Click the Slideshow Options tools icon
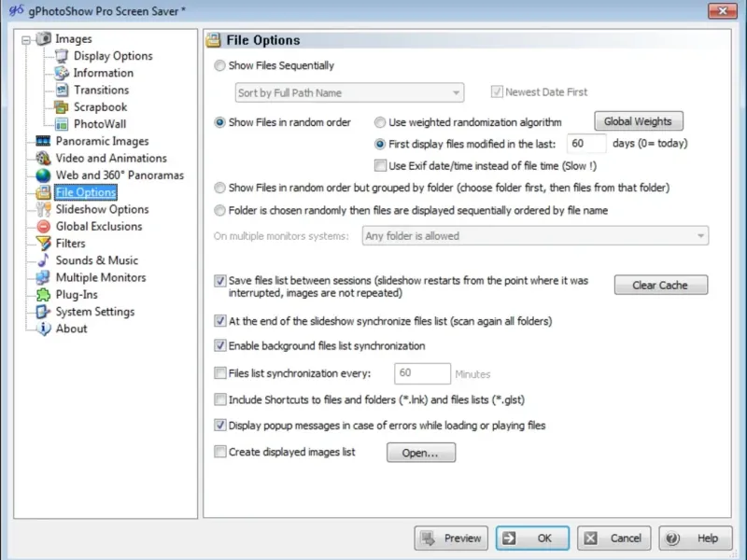The image size is (747, 560). click(x=43, y=209)
